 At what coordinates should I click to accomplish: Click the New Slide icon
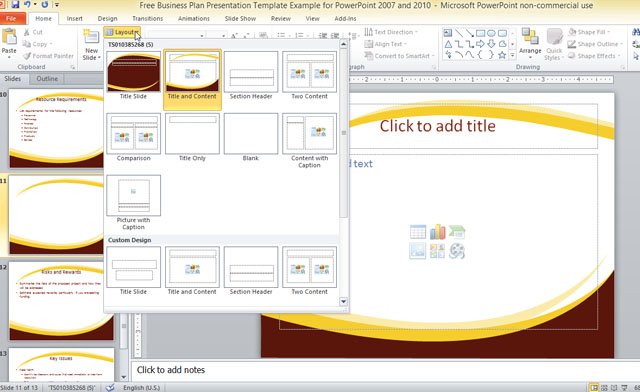click(91, 37)
